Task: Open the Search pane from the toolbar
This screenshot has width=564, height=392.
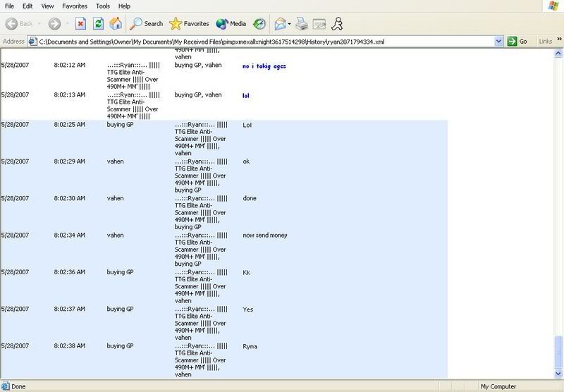Action: tap(147, 23)
